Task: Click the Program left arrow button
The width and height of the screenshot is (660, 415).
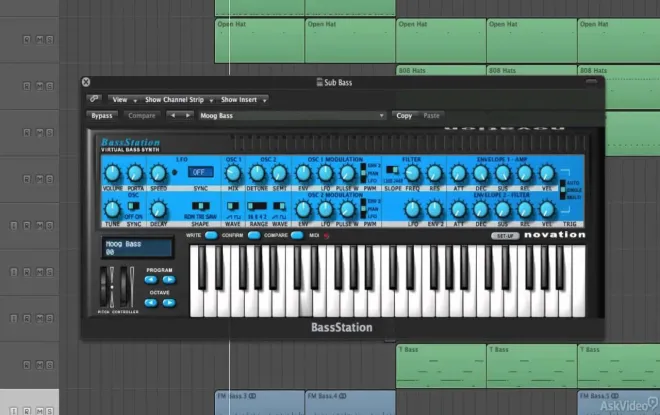Action: (151, 279)
